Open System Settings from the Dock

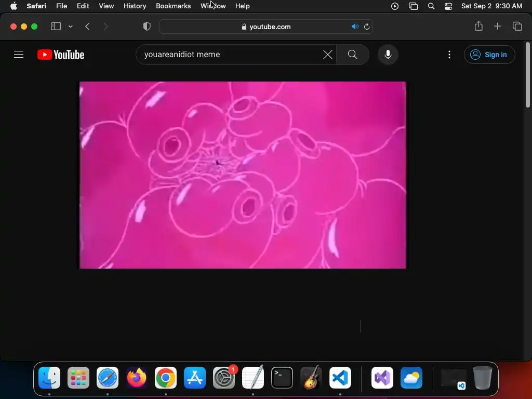[224, 377]
